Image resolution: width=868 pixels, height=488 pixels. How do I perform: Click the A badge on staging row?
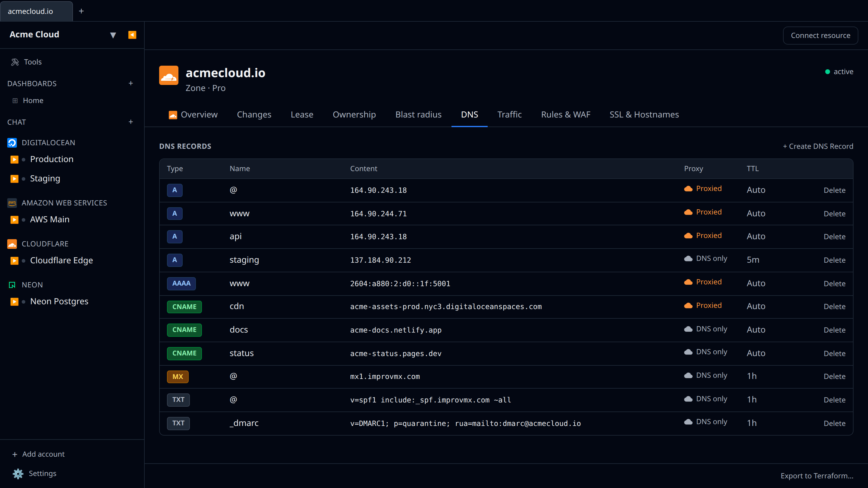click(175, 260)
